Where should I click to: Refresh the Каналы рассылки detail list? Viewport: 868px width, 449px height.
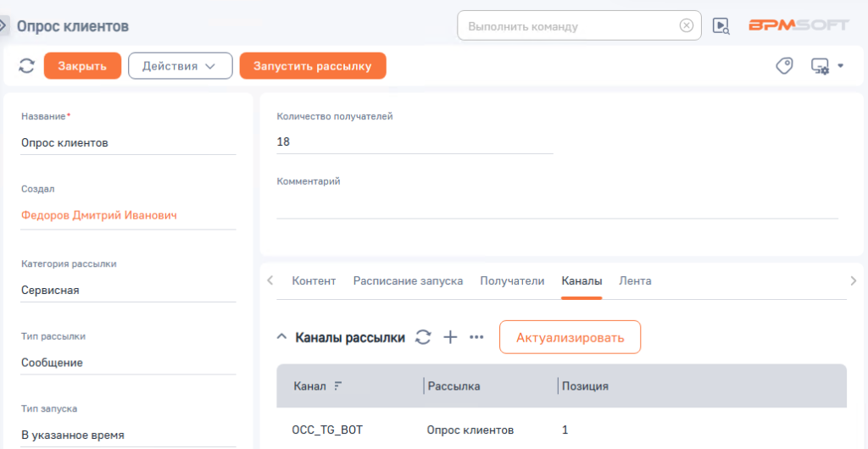423,337
